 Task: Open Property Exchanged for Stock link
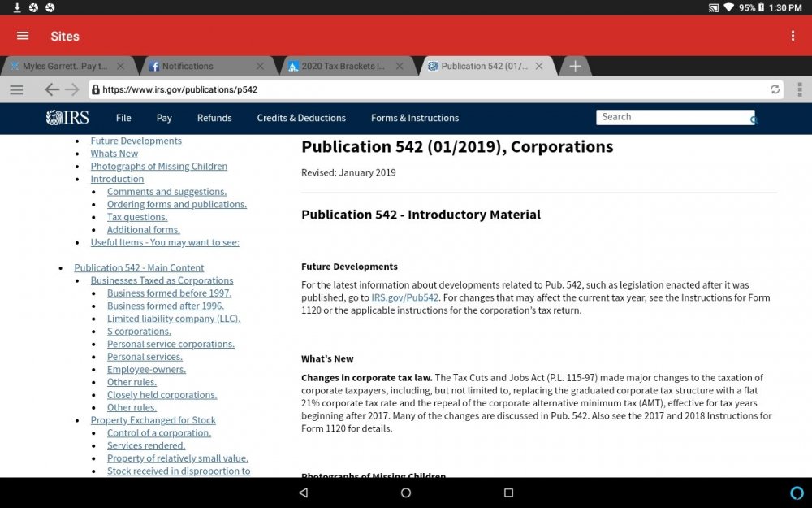click(153, 420)
